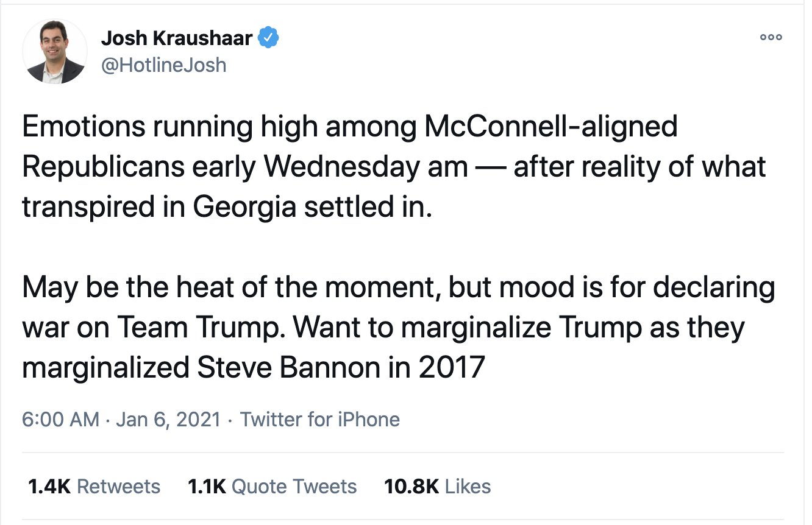The height and width of the screenshot is (525, 812).
Task: Open Josh Kraushaar's profile photo
Action: [55, 52]
